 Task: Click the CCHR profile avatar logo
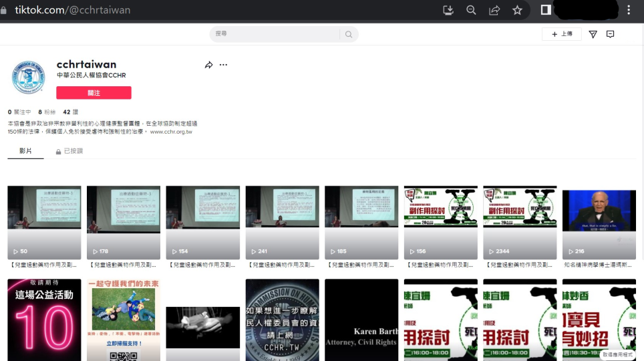tap(29, 78)
